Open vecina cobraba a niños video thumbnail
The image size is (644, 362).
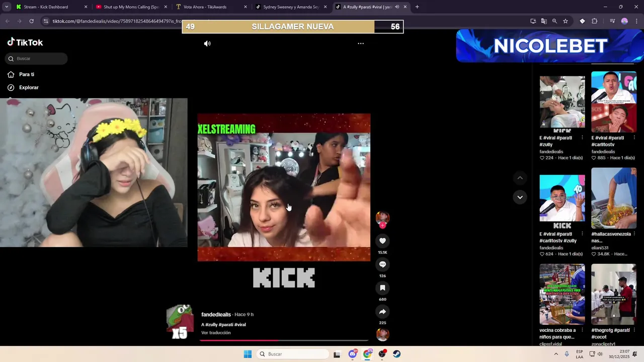[x=562, y=295]
